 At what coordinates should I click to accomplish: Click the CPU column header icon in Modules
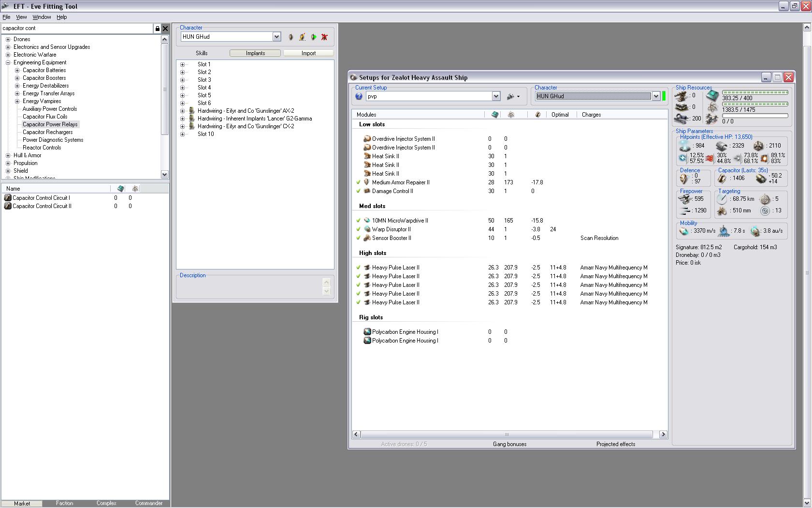pos(495,115)
